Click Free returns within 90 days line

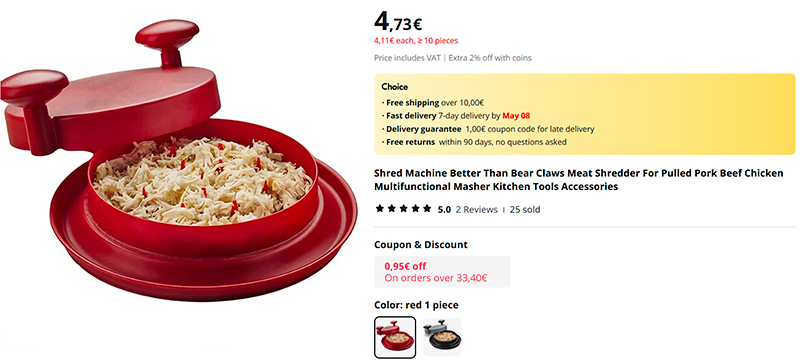[x=473, y=142]
